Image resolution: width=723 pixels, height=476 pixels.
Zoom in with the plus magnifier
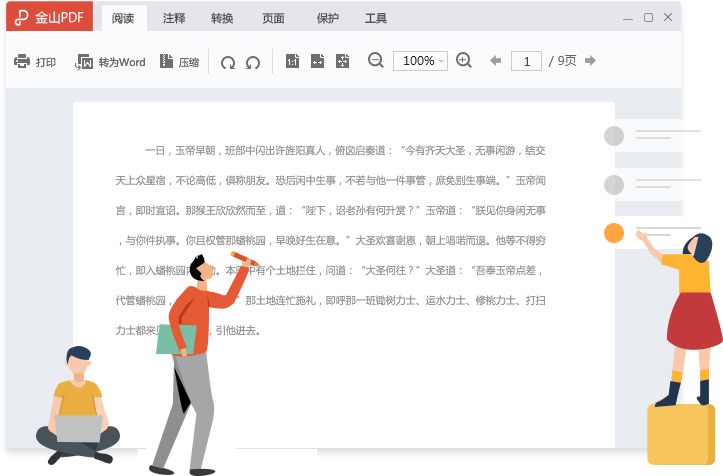point(464,61)
